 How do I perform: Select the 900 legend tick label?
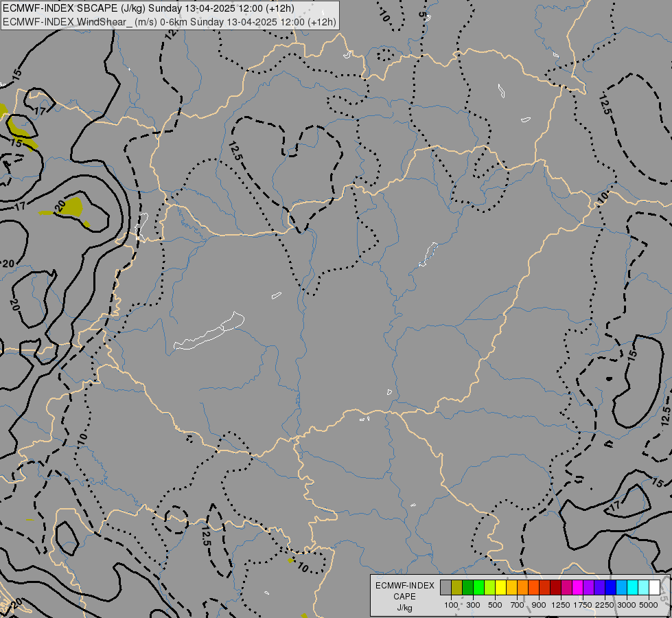(x=539, y=605)
